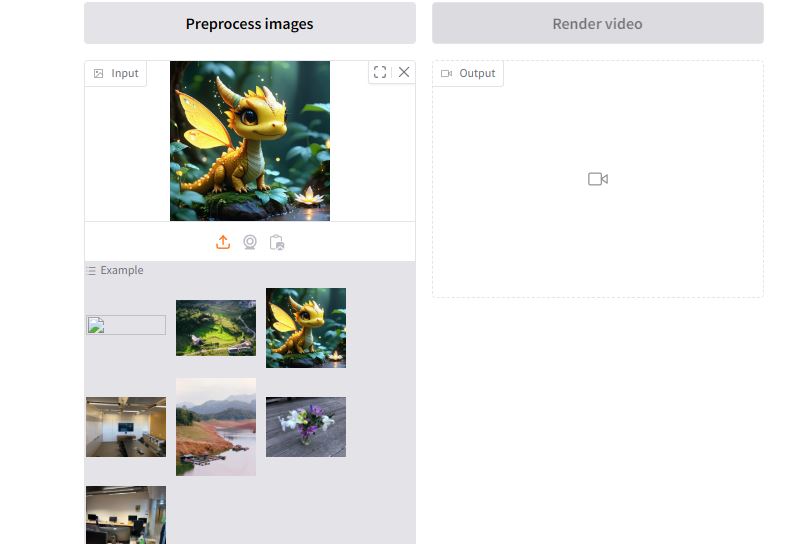
Task: Paste an image from the clipboard icon
Action: click(x=277, y=242)
